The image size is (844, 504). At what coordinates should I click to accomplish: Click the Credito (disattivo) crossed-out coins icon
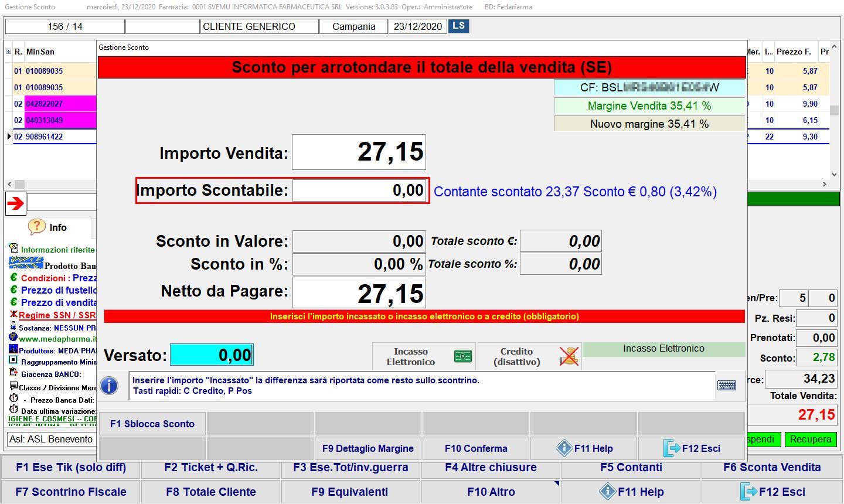(x=568, y=356)
